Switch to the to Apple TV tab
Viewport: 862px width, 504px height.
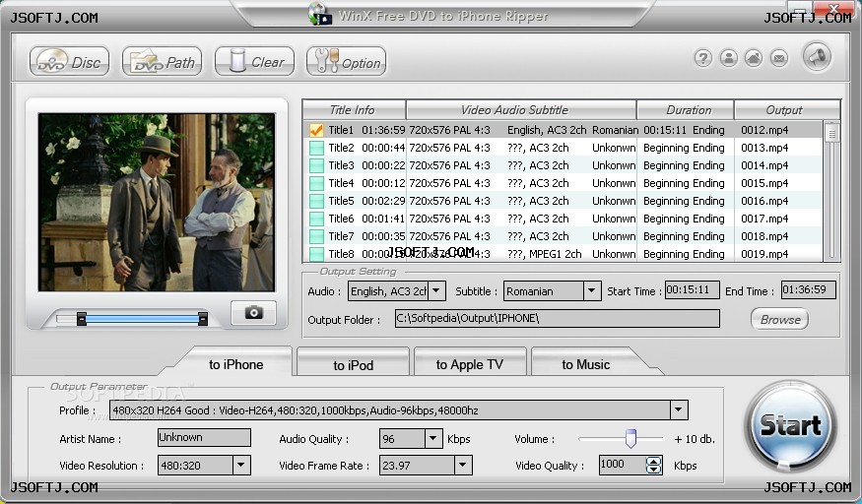click(x=470, y=364)
